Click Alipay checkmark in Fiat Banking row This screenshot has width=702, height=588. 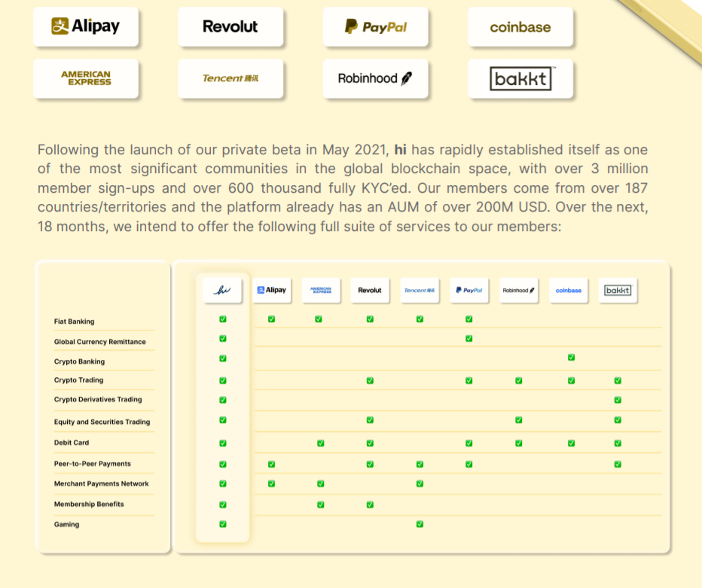[271, 319]
